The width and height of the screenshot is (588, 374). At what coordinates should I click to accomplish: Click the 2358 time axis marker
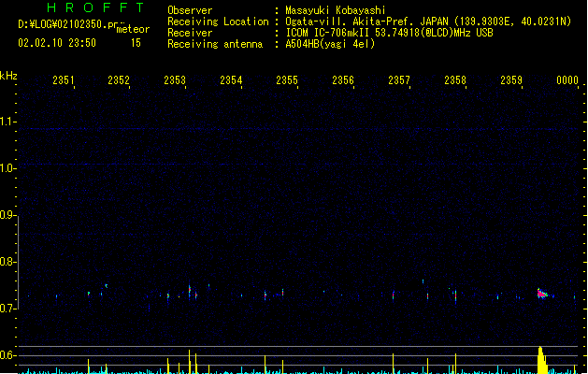pos(455,79)
